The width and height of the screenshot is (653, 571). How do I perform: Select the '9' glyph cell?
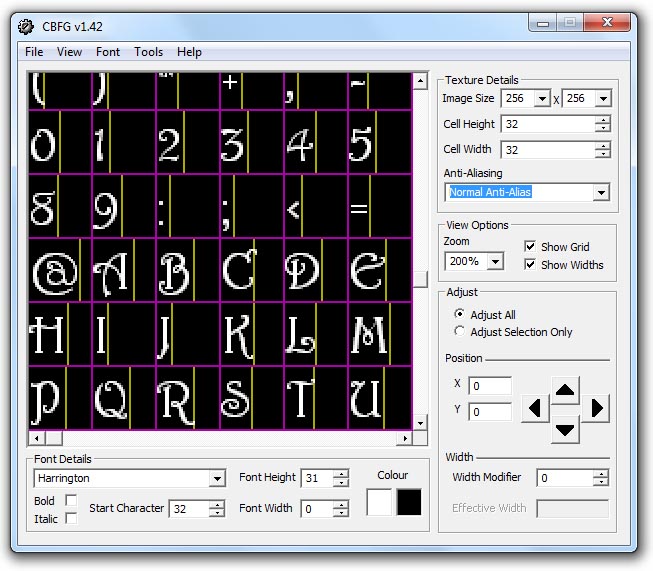124,206
